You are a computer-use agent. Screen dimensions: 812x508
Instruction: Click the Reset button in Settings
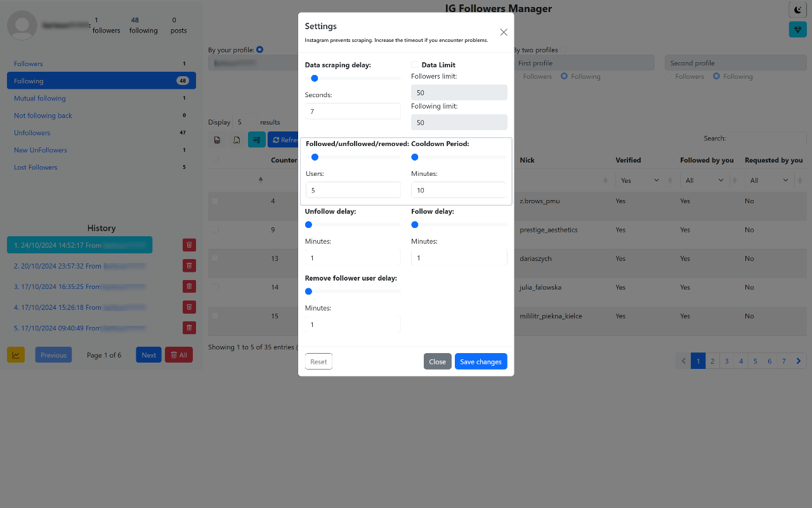pyautogui.click(x=318, y=361)
